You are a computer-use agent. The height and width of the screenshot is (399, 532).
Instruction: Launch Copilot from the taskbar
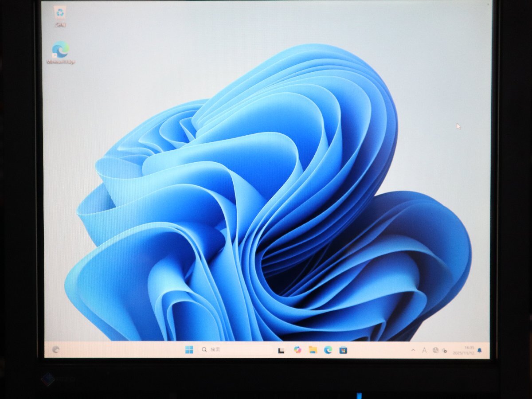pos(297,350)
